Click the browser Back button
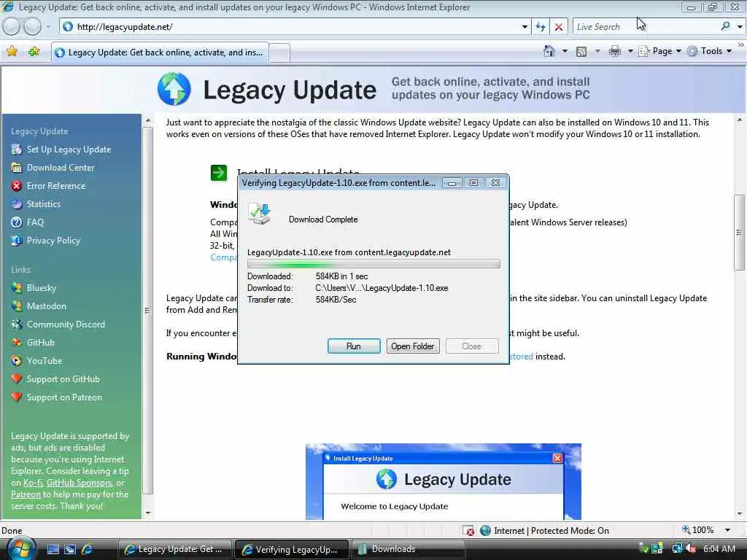Screen dimensions: 747x560 [x=12, y=27]
